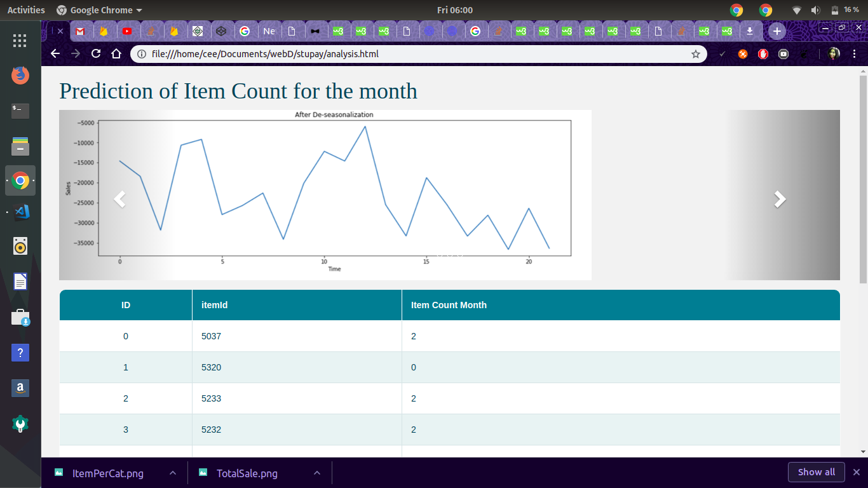The height and width of the screenshot is (488, 868).
Task: Open Help question-mark icon in dock
Action: point(20,353)
